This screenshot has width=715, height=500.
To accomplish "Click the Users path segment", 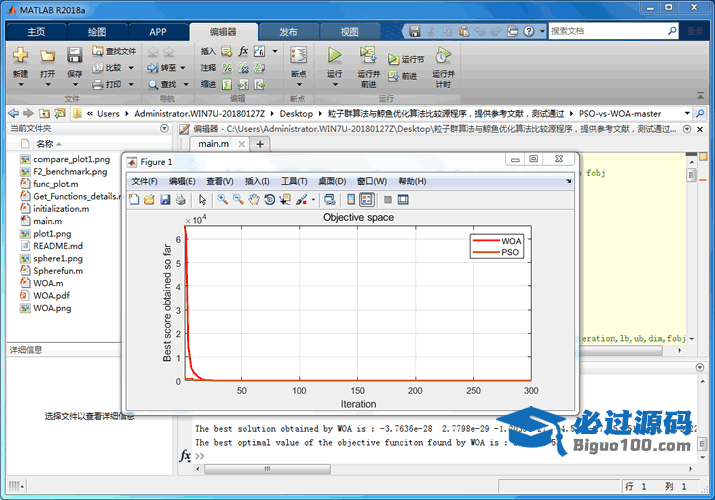I will point(108,113).
